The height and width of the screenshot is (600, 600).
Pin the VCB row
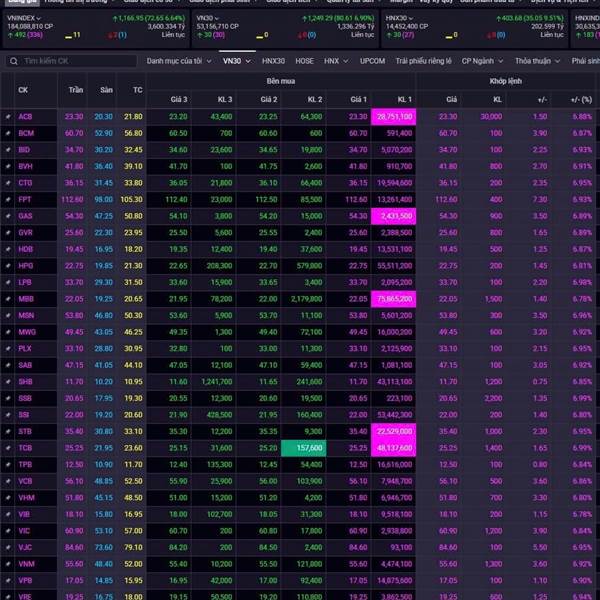(8, 481)
